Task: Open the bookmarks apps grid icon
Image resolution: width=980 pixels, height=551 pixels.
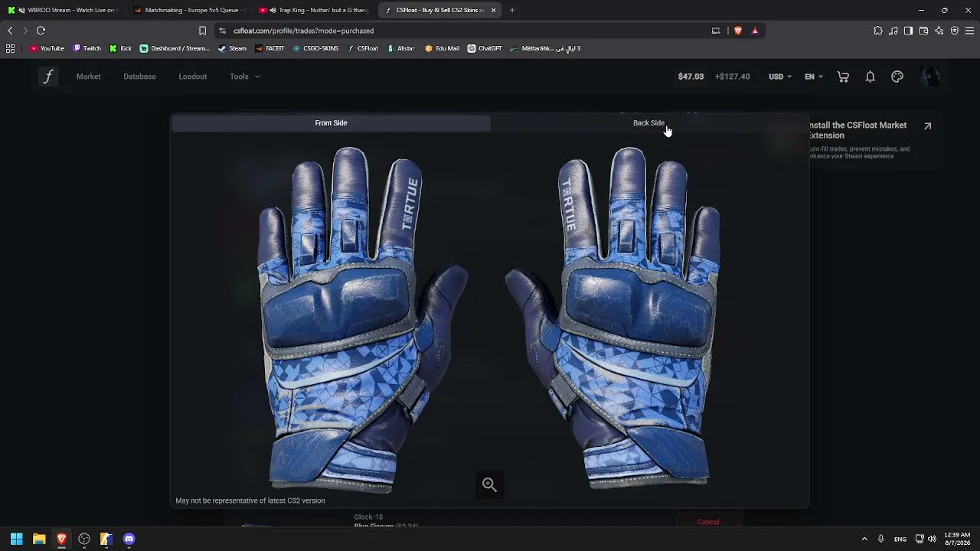Action: coord(10,48)
